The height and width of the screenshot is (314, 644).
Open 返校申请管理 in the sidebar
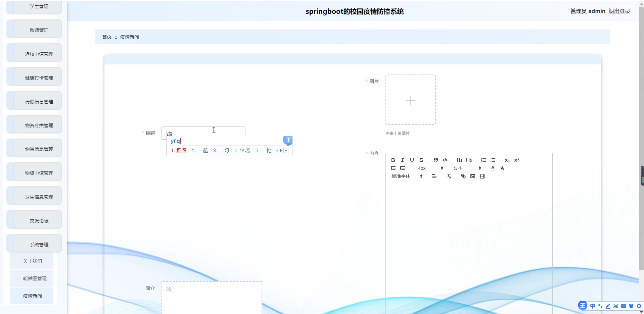(34, 53)
